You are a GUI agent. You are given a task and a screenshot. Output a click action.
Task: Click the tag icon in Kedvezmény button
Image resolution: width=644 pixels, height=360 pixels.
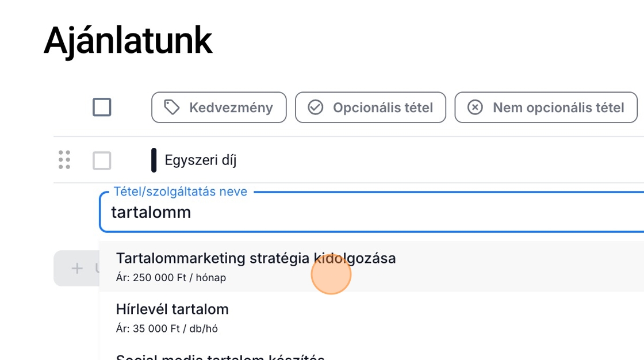pos(171,108)
